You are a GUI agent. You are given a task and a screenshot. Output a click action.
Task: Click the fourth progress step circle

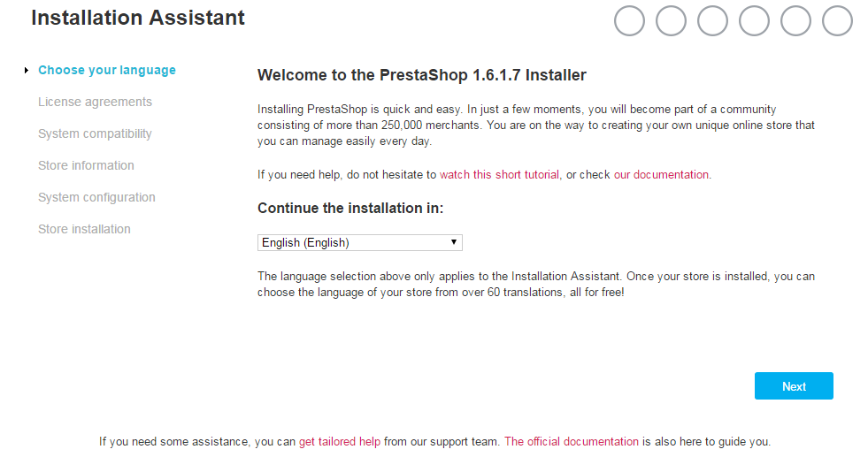point(754,21)
